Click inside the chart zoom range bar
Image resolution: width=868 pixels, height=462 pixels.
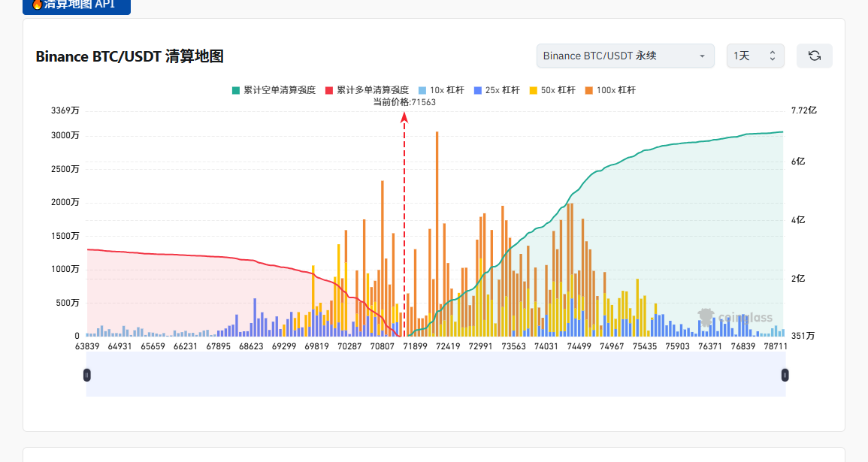[436, 375]
